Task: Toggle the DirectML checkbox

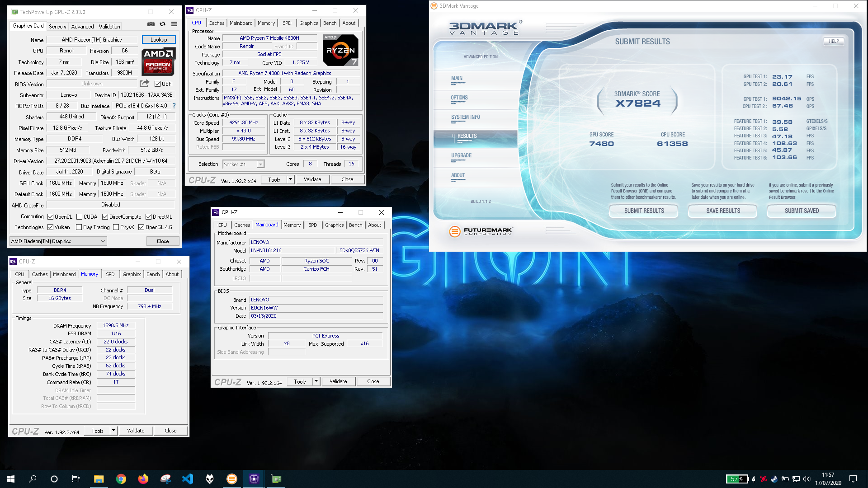Action: click(148, 217)
